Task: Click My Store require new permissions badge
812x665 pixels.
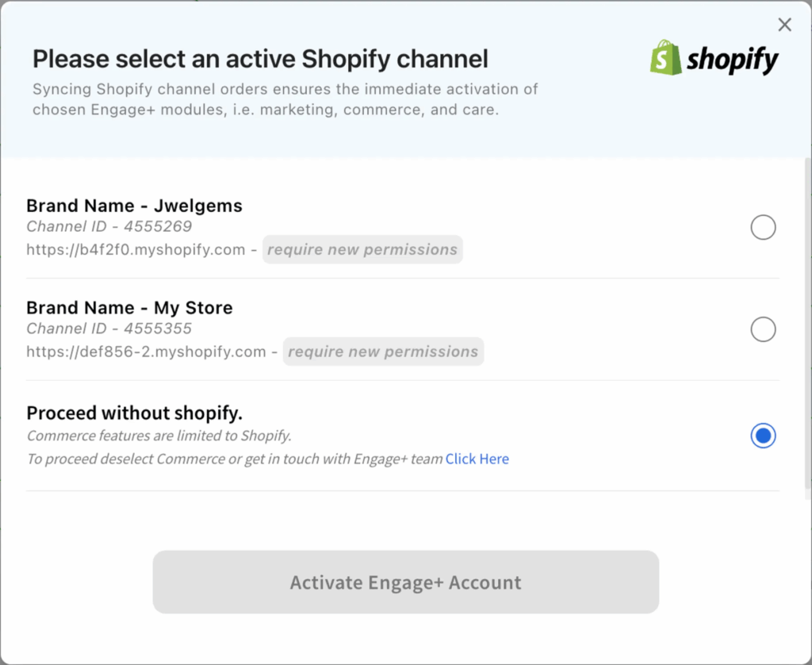Action: point(383,352)
